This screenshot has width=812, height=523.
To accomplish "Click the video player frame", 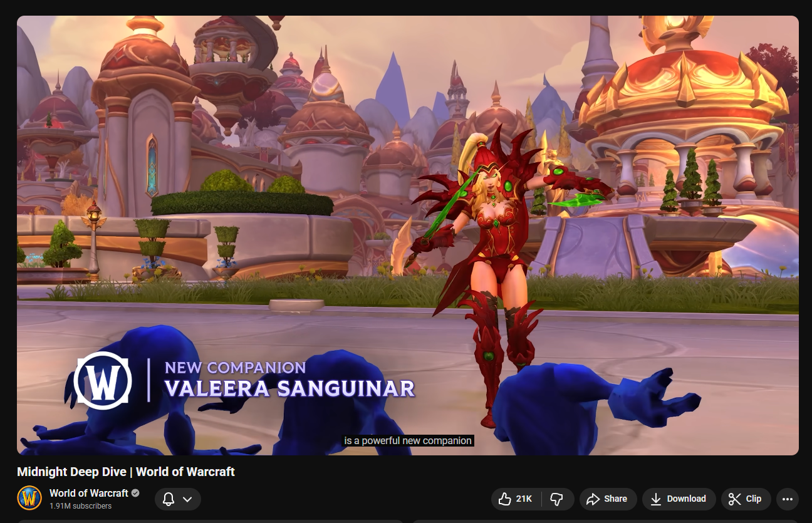I will pyautogui.click(x=408, y=236).
